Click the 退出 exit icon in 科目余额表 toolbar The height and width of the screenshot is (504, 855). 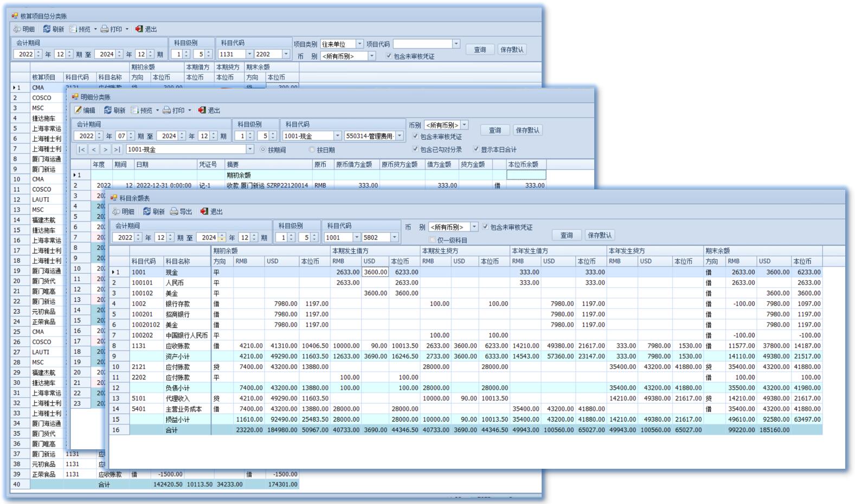point(204,211)
